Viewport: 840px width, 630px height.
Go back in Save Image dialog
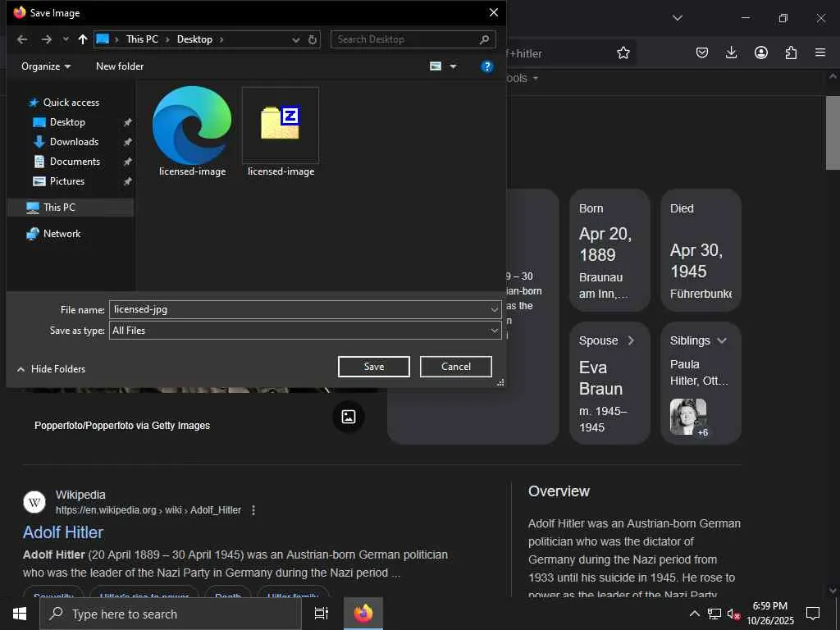[x=22, y=39]
